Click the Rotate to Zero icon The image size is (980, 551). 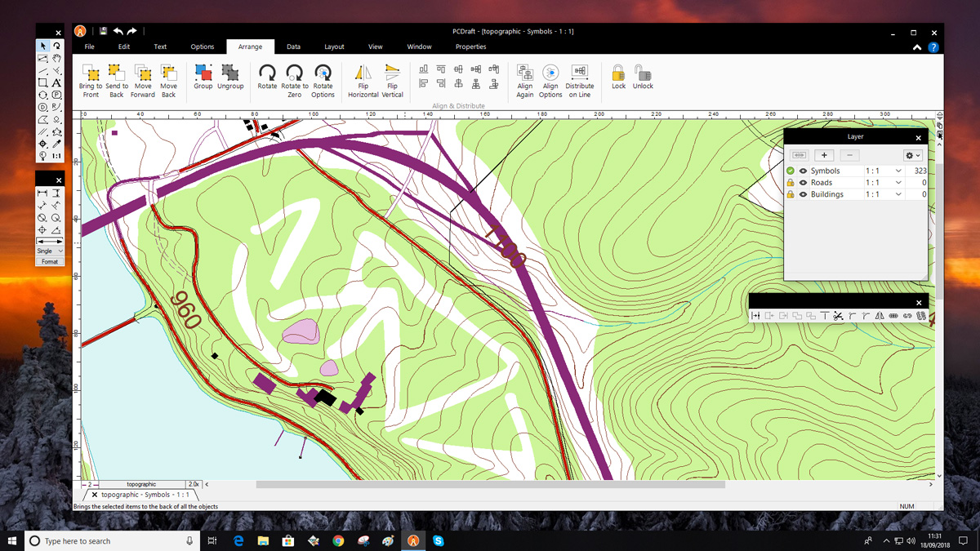[295, 74]
